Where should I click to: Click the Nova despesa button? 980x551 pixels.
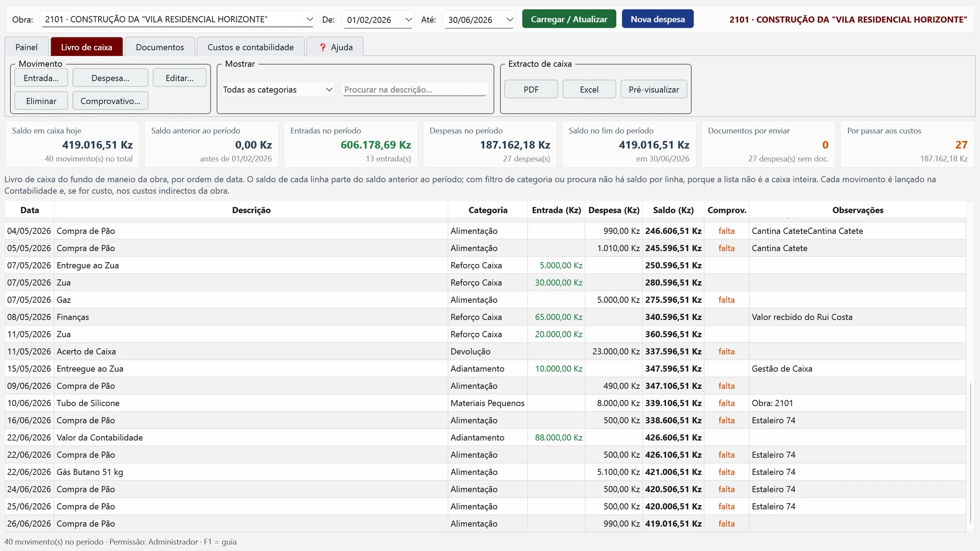657,19
